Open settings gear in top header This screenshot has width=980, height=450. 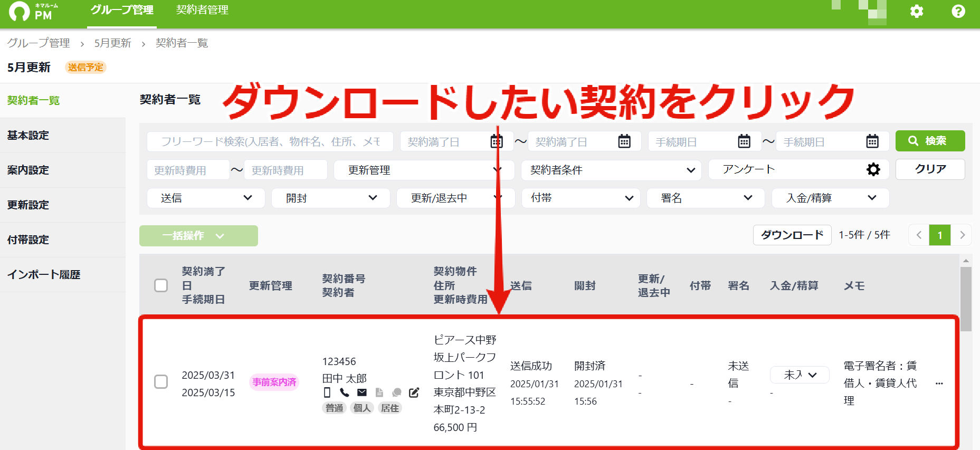coord(917,11)
